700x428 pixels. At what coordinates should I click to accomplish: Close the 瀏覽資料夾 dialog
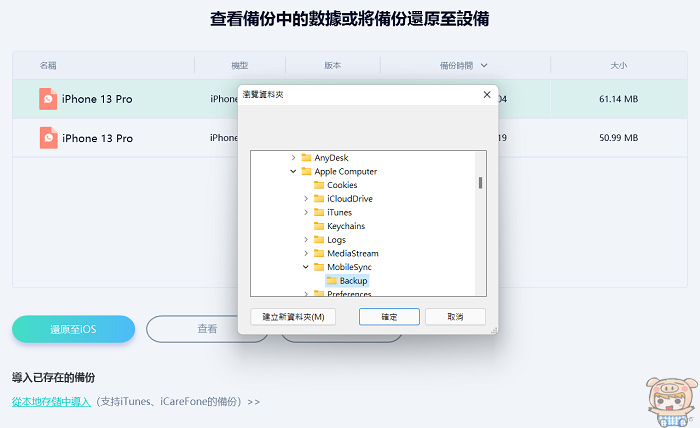point(487,95)
